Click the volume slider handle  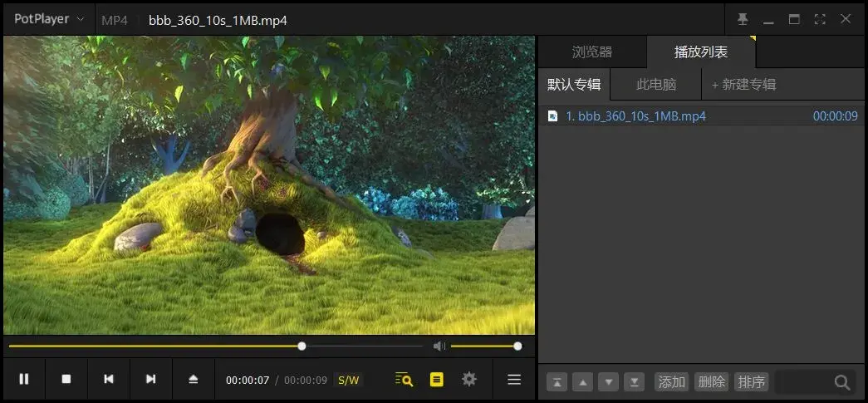point(517,346)
